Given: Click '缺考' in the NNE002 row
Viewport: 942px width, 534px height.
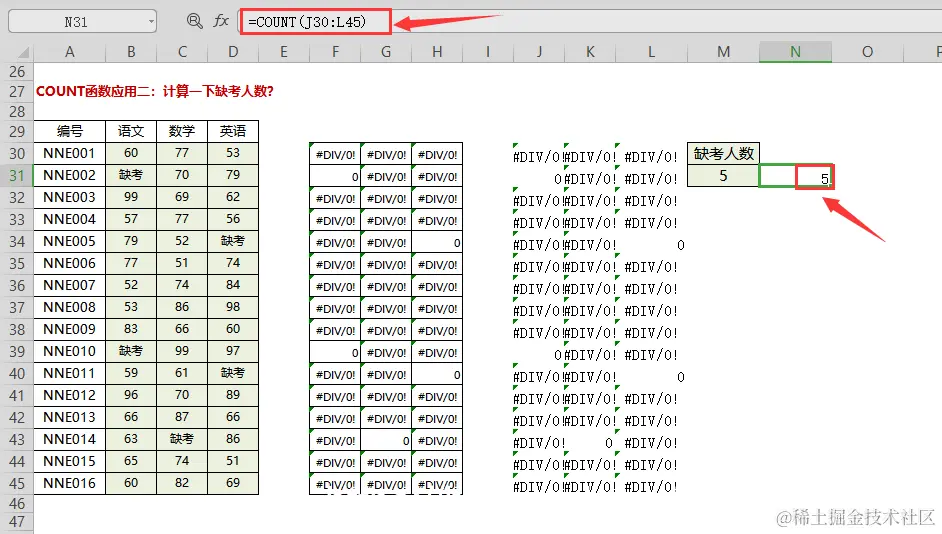Looking at the screenshot, I should click(x=131, y=175).
